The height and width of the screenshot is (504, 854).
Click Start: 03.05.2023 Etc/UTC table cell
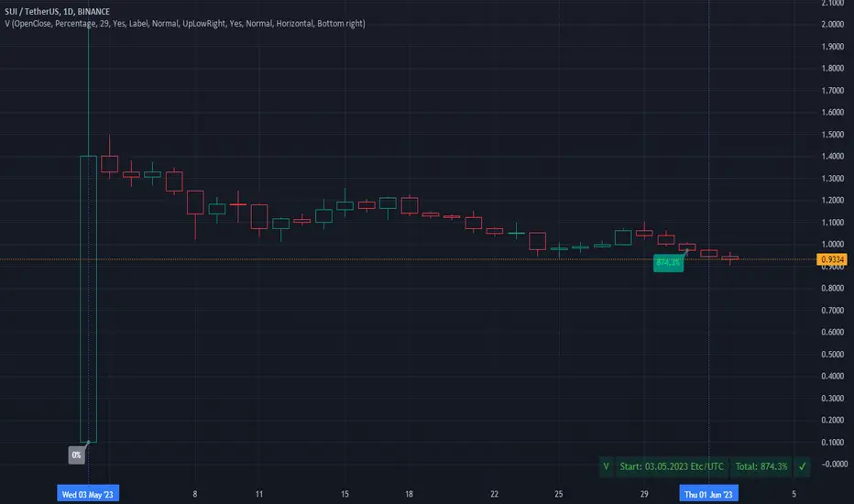(672, 467)
